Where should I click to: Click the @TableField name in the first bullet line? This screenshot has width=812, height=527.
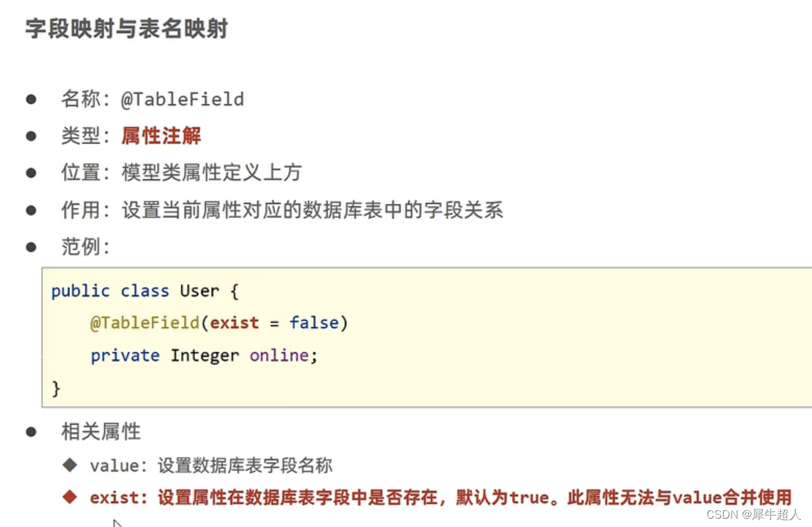point(183,99)
